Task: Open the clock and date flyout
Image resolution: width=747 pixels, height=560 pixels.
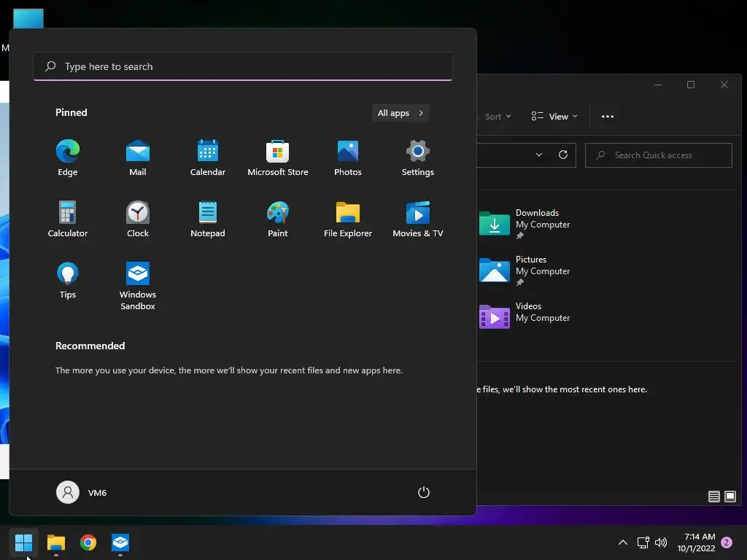Action: coord(697,542)
